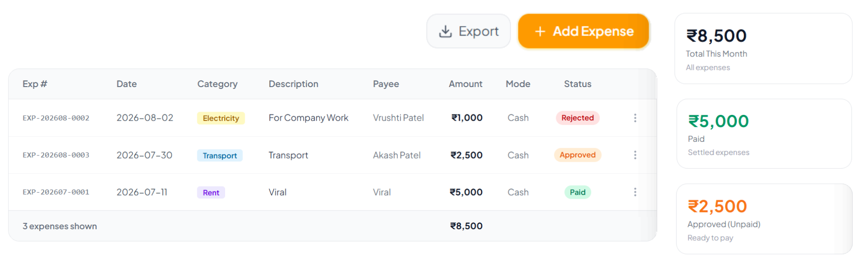Open the three-dot menu for EXP-202608-0002

tap(635, 118)
